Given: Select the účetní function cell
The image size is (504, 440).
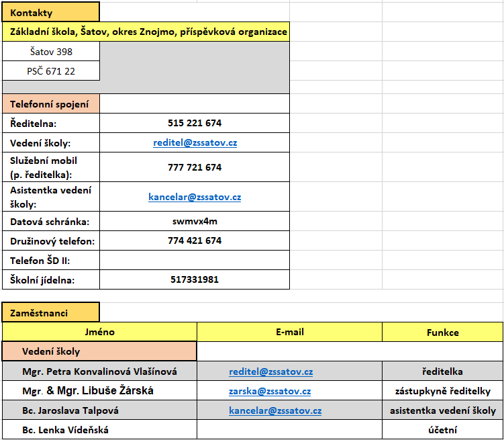Looking at the screenshot, I should coord(443,430).
